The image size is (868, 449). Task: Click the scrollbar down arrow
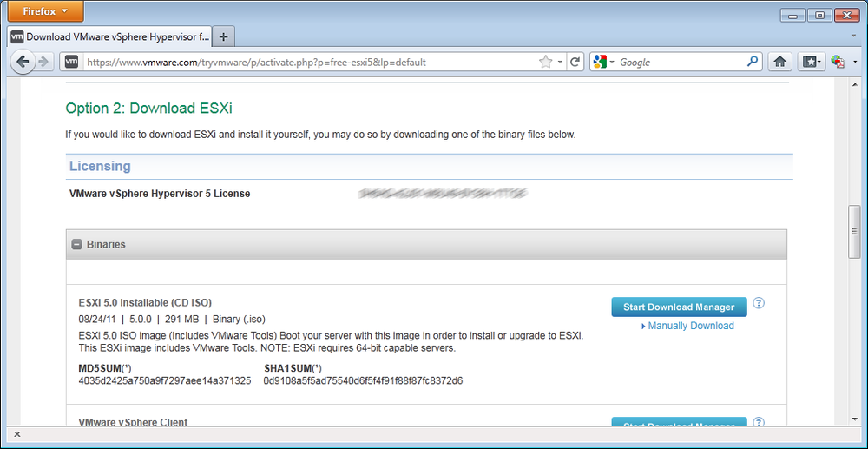(x=855, y=420)
